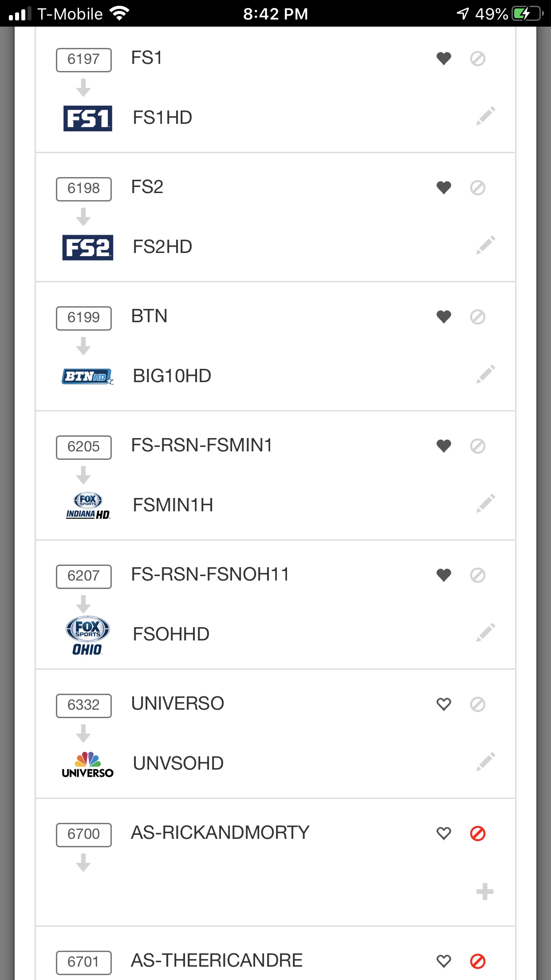The image size is (551, 980).
Task: Edit the BIG10HD mapping
Action: click(485, 375)
